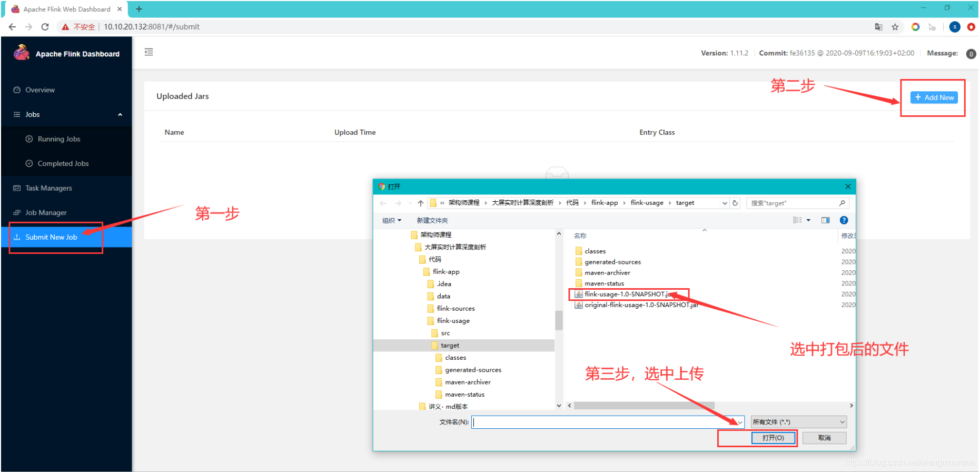
Task: Open the 组织 dropdown menu
Action: 392,221
